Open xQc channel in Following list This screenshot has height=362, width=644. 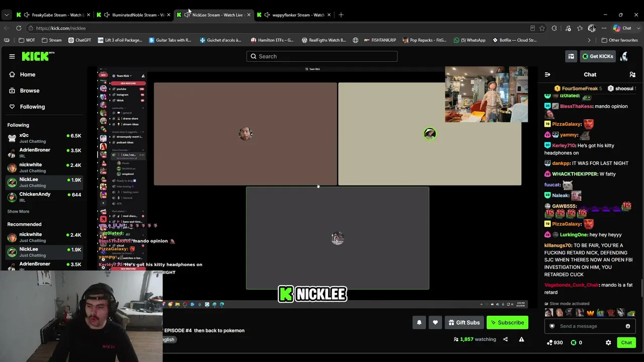[x=44, y=138]
